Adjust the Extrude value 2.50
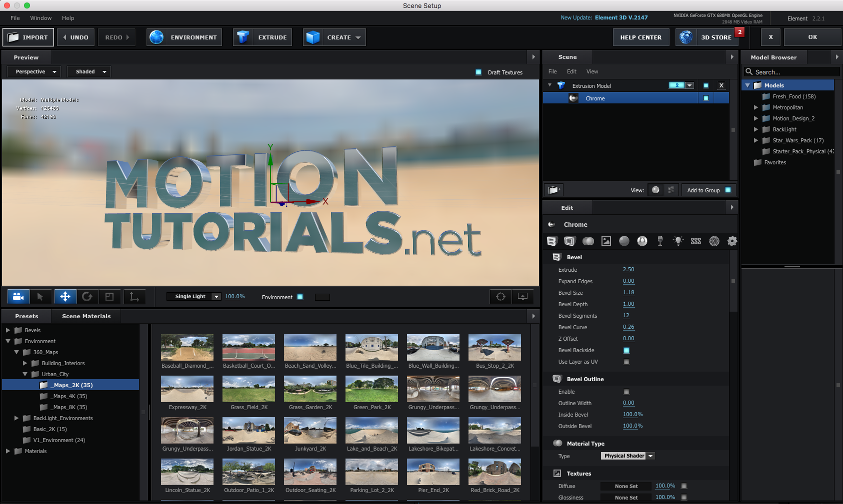The width and height of the screenshot is (843, 504). [x=628, y=270]
